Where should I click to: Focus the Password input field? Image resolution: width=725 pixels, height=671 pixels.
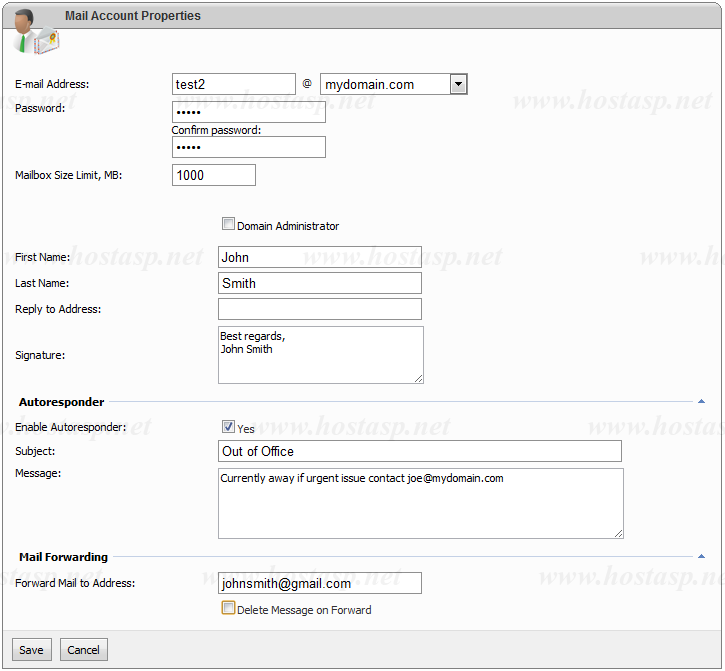tap(248, 112)
